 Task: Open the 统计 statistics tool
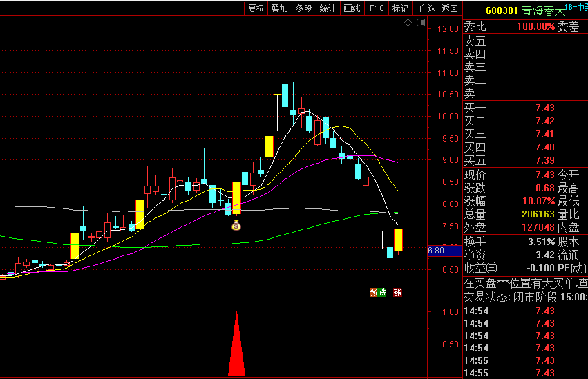pos(328,8)
